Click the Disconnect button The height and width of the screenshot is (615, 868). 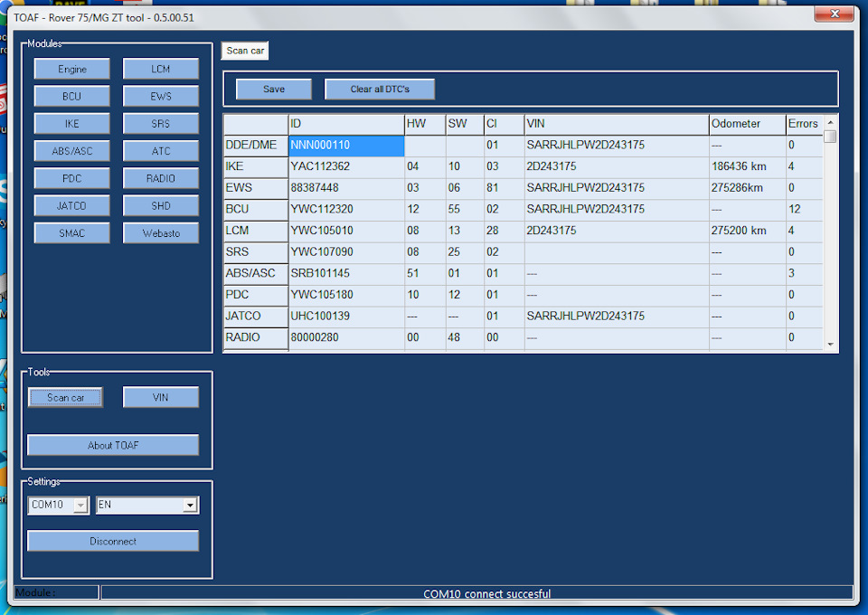point(113,542)
